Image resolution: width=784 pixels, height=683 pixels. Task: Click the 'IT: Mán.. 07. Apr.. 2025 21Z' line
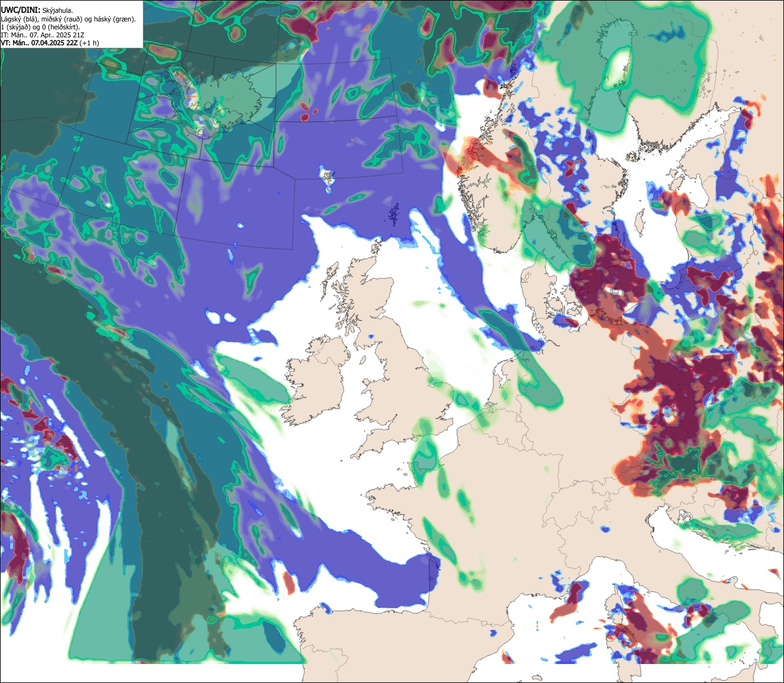tap(43, 35)
